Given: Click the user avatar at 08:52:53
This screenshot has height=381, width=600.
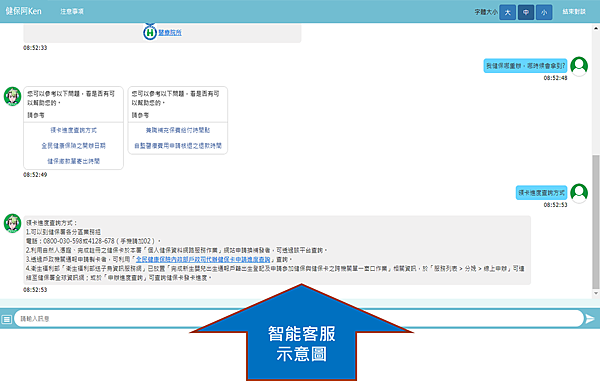Looking at the screenshot, I should tap(579, 193).
